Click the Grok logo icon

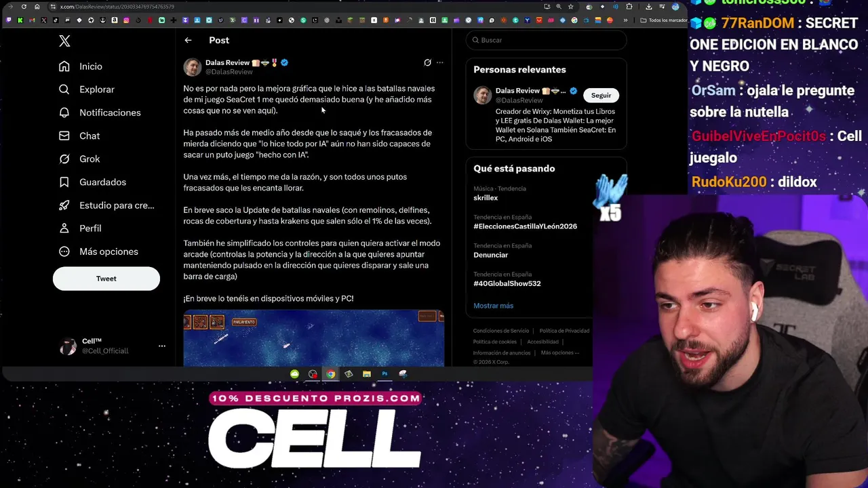click(x=64, y=159)
